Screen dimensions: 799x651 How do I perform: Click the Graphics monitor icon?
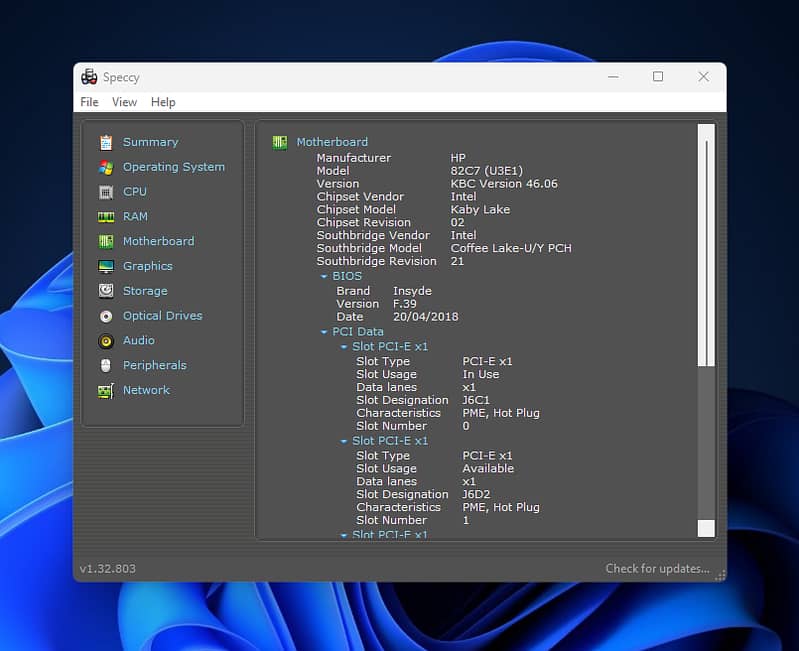click(x=106, y=266)
